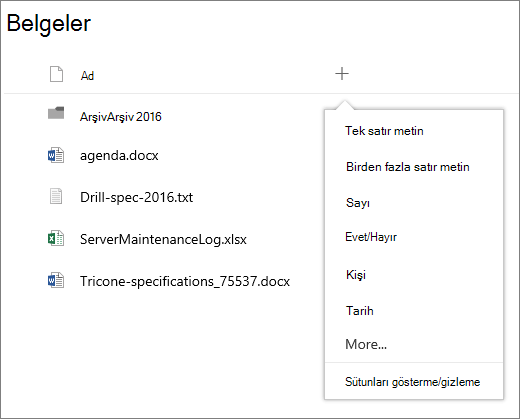Click the text file icon for Drill-spec-2016.txt
Screen dimensions: 520x419
[x=56, y=196]
